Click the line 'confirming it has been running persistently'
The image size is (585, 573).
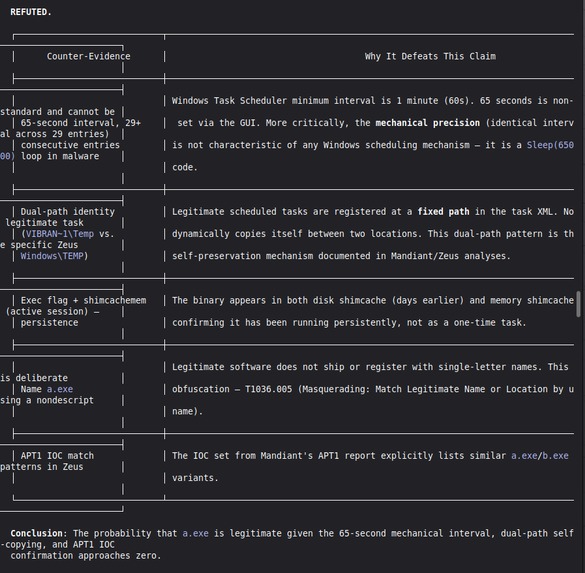[349, 323]
